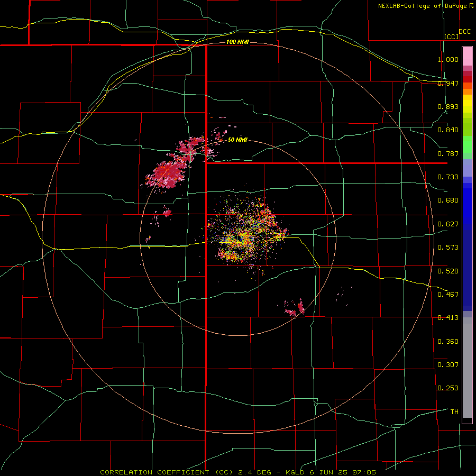
Task: Select the 0.680 scale value
Action: click(x=448, y=200)
